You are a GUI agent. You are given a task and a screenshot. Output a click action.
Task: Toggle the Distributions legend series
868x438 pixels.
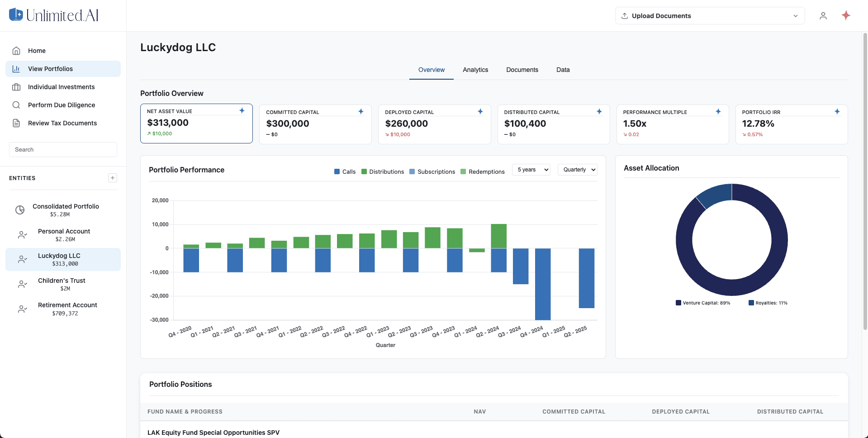coord(383,171)
